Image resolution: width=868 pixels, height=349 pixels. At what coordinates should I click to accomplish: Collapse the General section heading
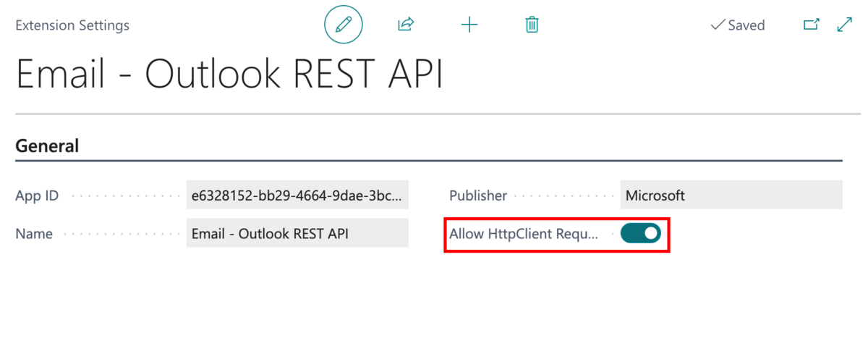(x=47, y=146)
